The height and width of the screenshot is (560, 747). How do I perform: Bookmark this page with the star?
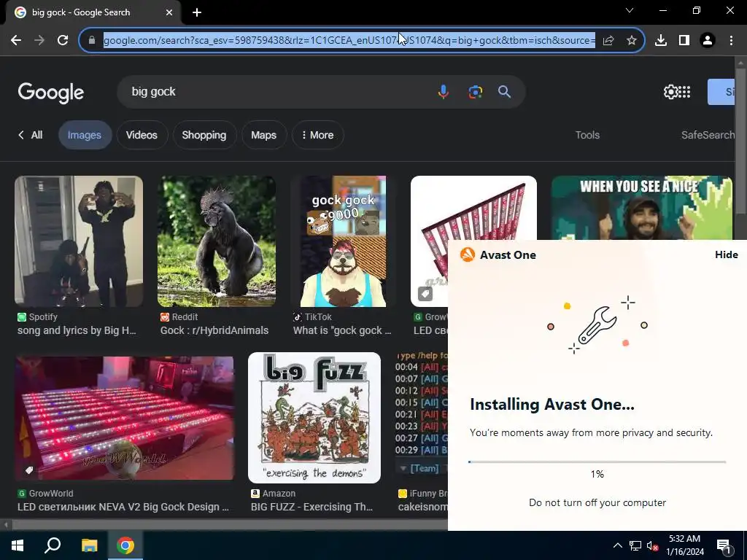(631, 41)
